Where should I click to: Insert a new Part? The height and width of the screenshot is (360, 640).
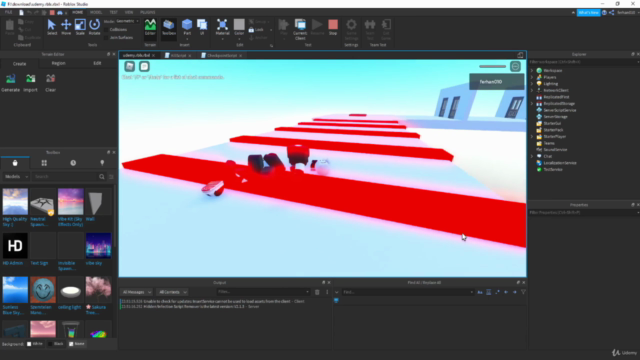pyautogui.click(x=187, y=27)
